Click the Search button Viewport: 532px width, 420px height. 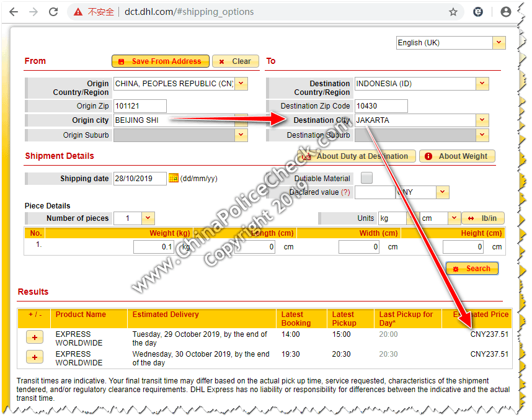(472, 269)
